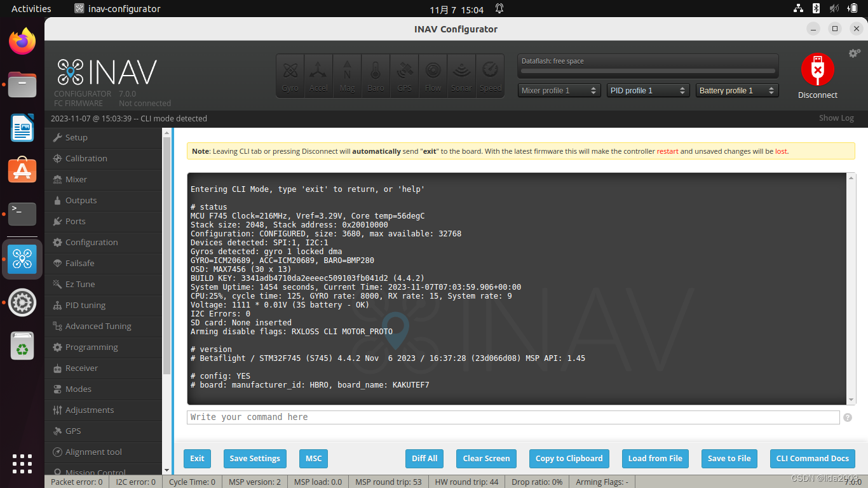Focus the 'Write your command here' field
Screen dimensions: 868x488
(513, 417)
